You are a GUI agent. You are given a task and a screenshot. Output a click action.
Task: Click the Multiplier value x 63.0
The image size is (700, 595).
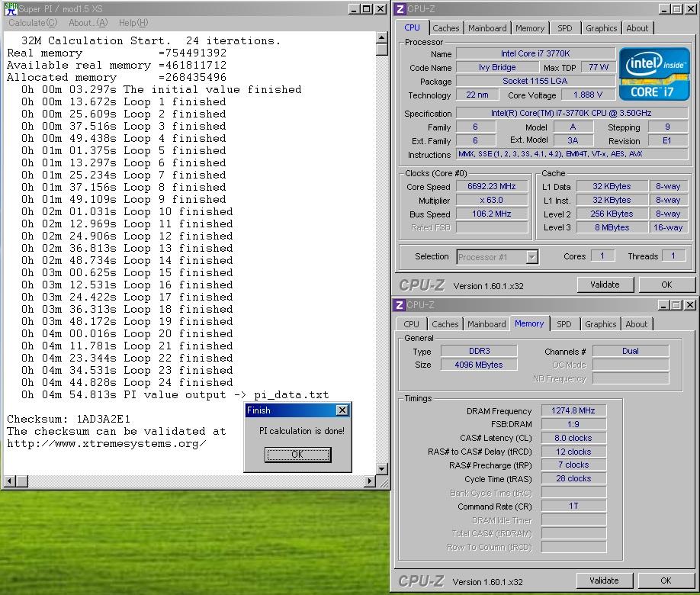point(492,200)
